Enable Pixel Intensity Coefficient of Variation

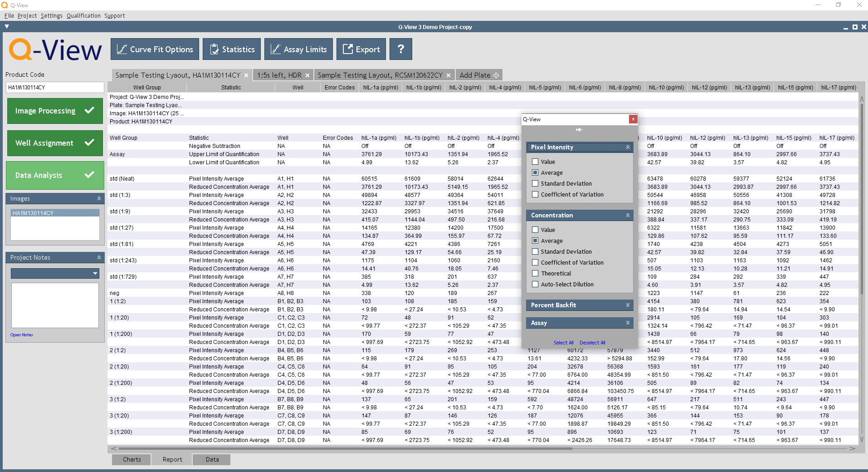[535, 194]
